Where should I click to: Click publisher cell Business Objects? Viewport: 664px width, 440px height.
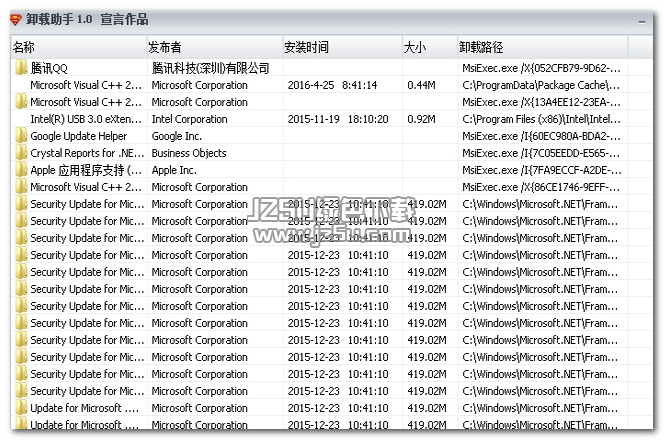(189, 153)
